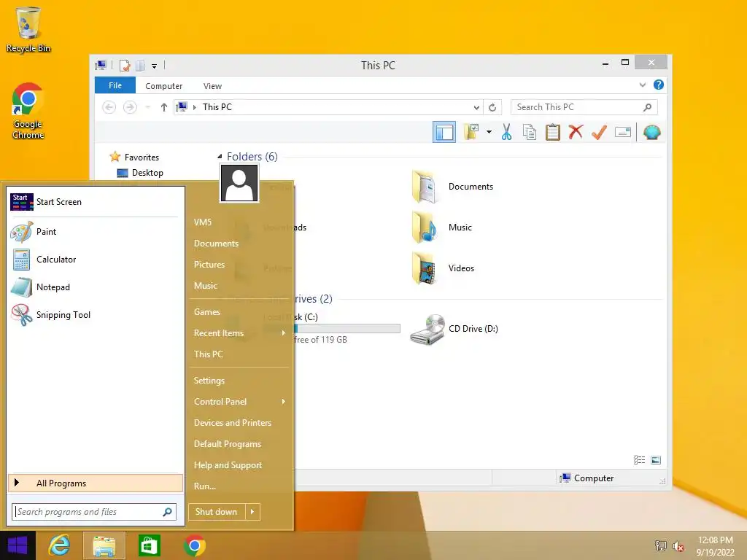
Task: Toggle the navigation pane layout button
Action: click(444, 132)
